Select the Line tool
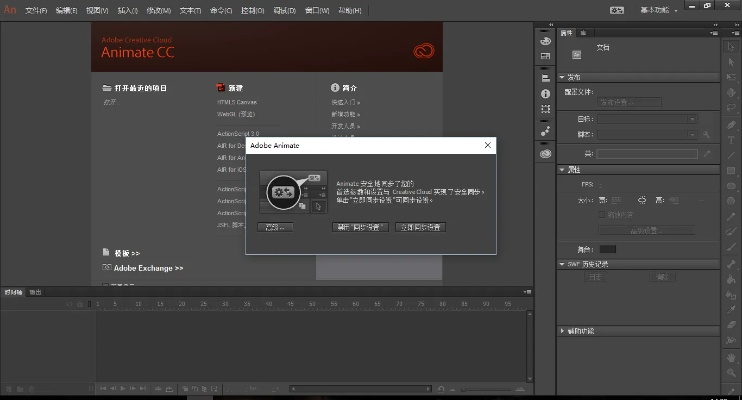The width and height of the screenshot is (742, 400). point(731,155)
